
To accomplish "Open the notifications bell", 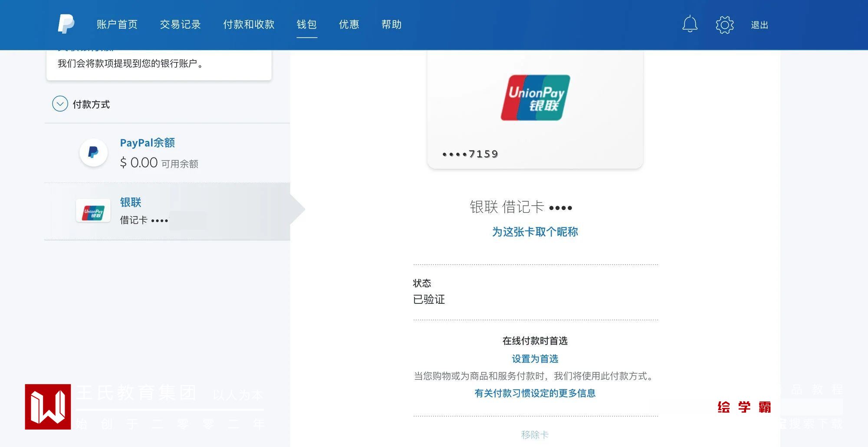I will tap(690, 24).
